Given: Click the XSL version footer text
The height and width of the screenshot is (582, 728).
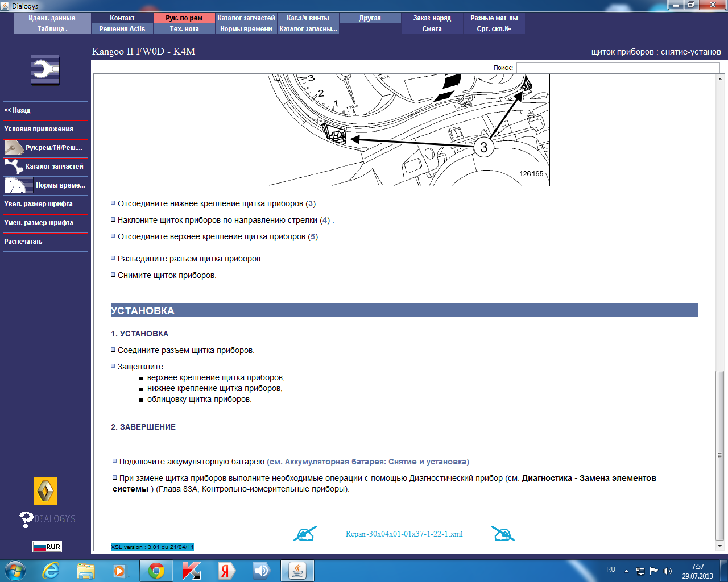Looking at the screenshot, I should [x=152, y=547].
